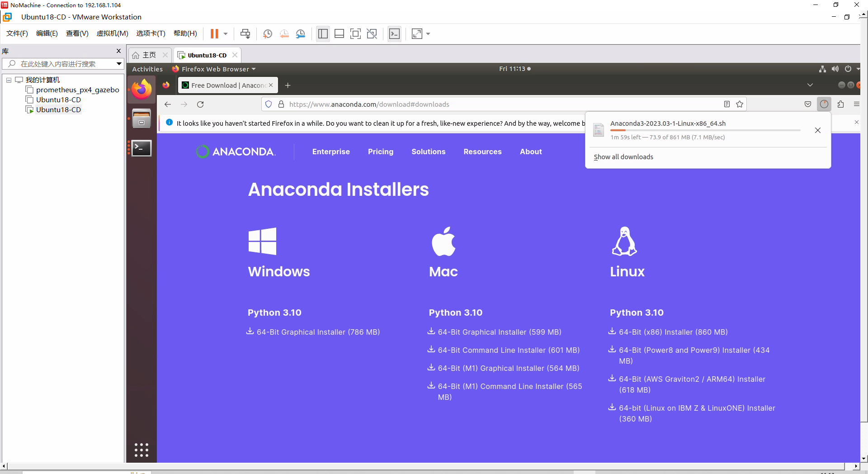Open the power options dropdown arrow
Screen dimensions: 868x474
tap(226, 34)
